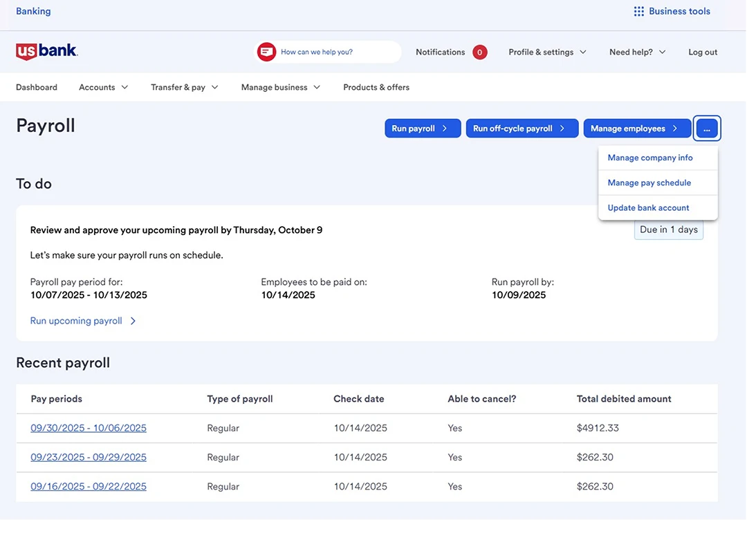The height and width of the screenshot is (560, 747).
Task: Choose Update bank account from menu
Action: click(648, 207)
